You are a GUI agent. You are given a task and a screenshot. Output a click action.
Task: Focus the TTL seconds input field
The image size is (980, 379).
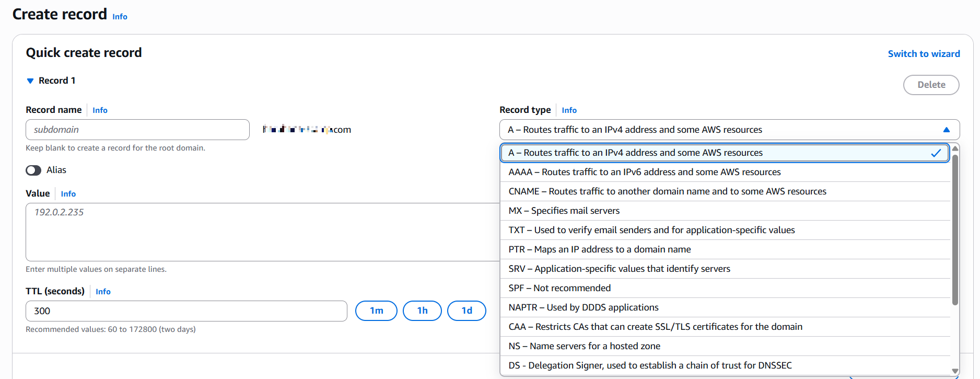(186, 311)
